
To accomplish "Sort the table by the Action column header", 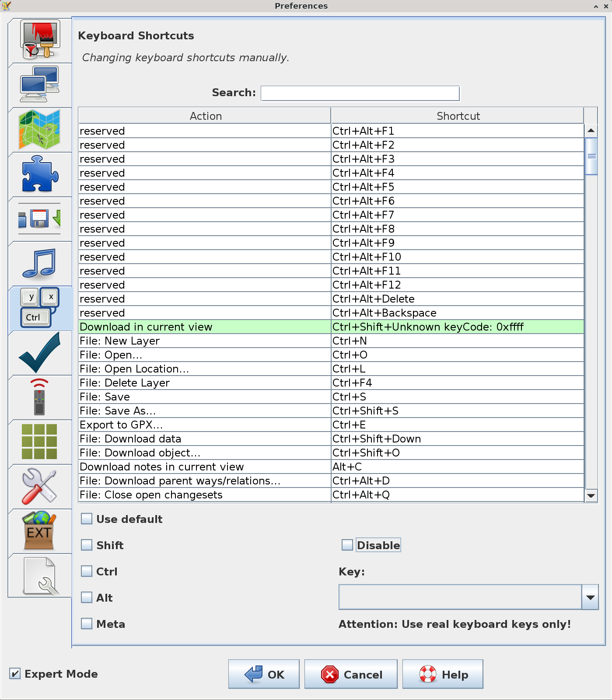I will pyautogui.click(x=205, y=116).
